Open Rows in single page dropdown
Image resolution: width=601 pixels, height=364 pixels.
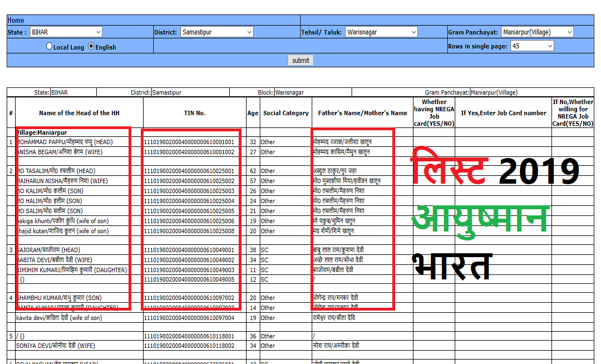[532, 46]
